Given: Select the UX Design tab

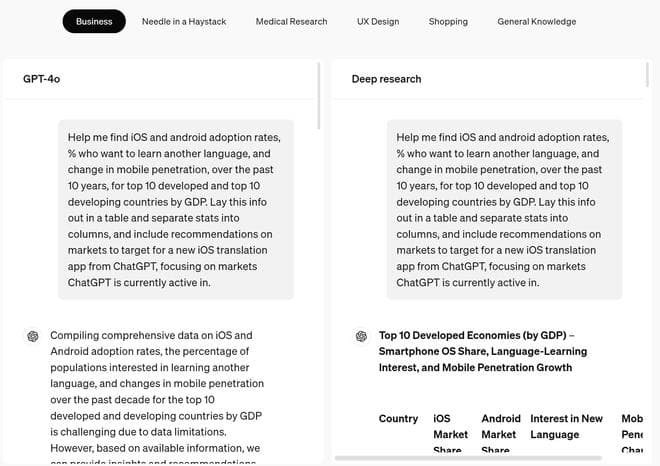Looking at the screenshot, I should (x=378, y=21).
